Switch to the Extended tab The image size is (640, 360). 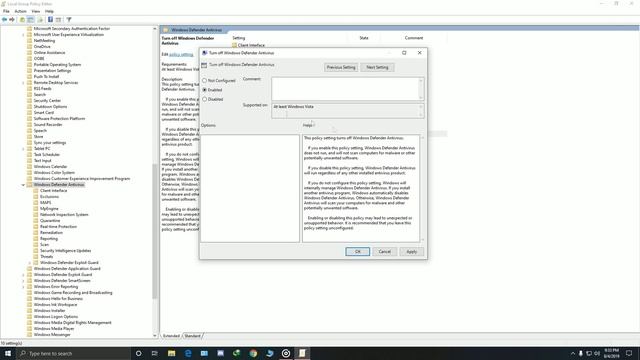171,336
